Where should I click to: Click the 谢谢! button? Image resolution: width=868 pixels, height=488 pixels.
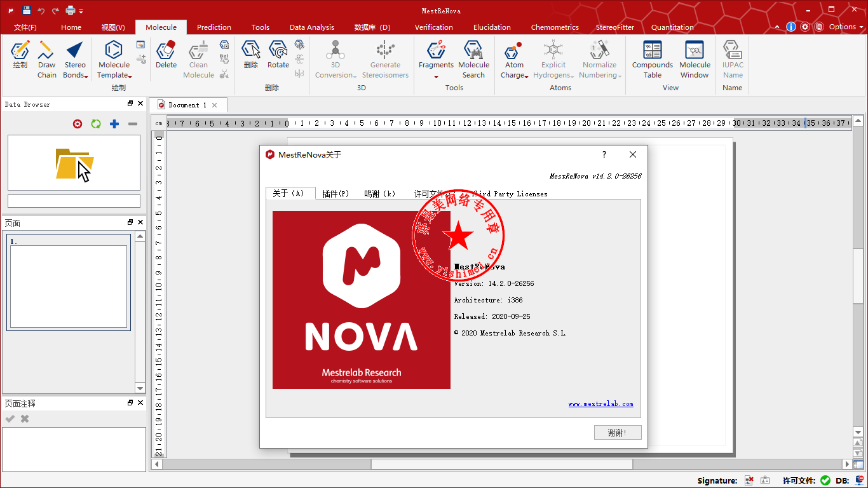pyautogui.click(x=617, y=433)
